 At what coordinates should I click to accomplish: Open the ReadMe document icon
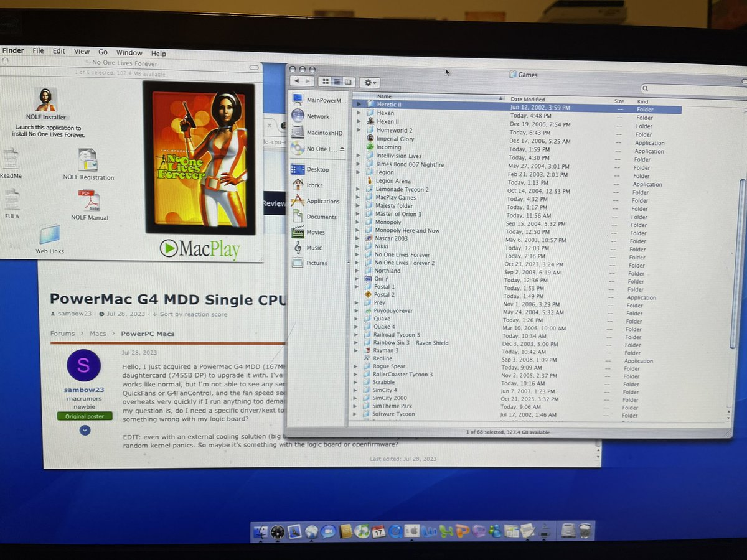coord(11,159)
